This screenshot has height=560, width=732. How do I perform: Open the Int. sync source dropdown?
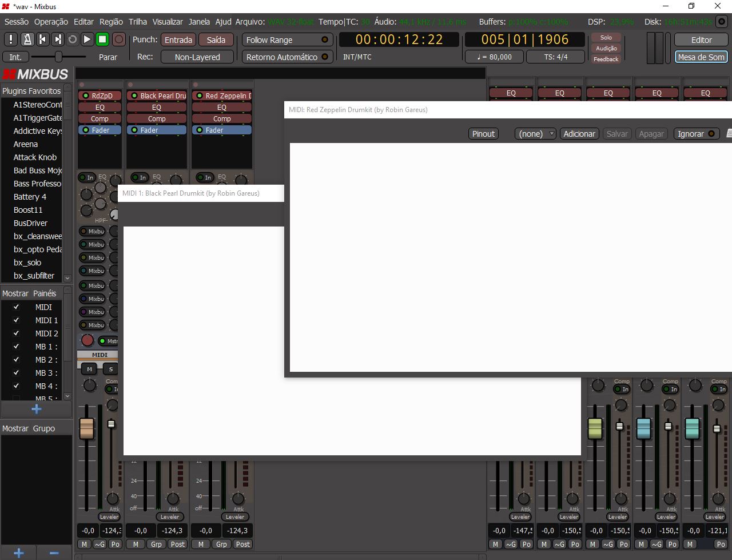click(x=15, y=57)
